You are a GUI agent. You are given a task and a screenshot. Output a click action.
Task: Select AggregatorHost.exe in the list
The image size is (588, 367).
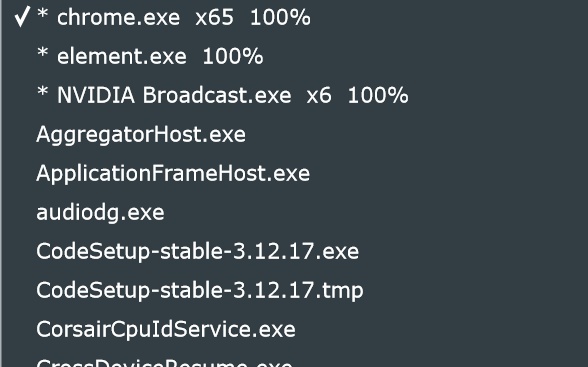[x=295, y=134]
